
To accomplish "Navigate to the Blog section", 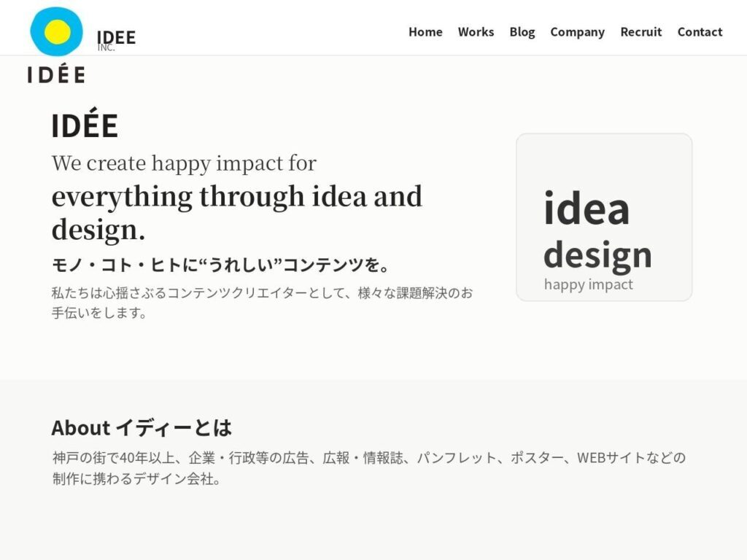I will (522, 32).
